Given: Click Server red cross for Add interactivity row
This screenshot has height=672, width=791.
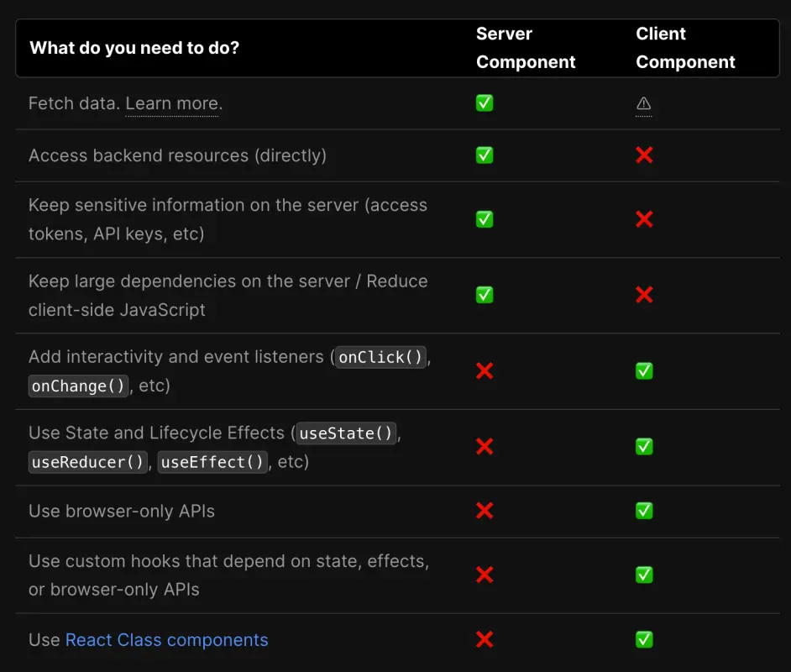Looking at the screenshot, I should pyautogui.click(x=485, y=370).
